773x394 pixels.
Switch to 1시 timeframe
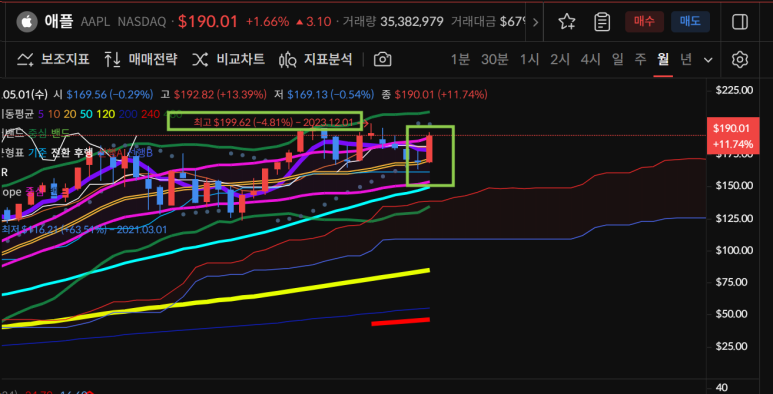point(529,60)
